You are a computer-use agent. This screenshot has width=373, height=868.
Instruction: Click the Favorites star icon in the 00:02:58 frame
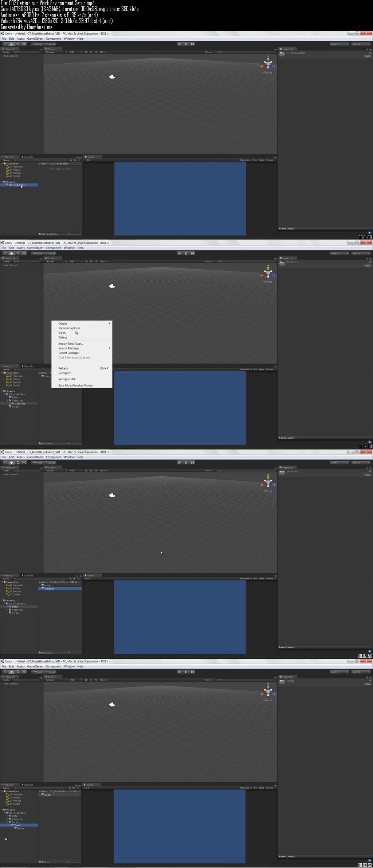[x=4, y=582]
